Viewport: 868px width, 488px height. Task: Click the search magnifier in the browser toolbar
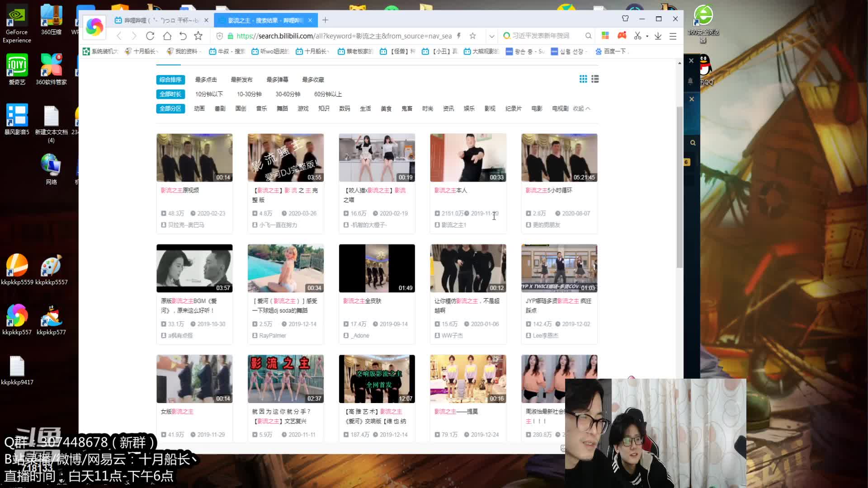pyautogui.click(x=589, y=36)
